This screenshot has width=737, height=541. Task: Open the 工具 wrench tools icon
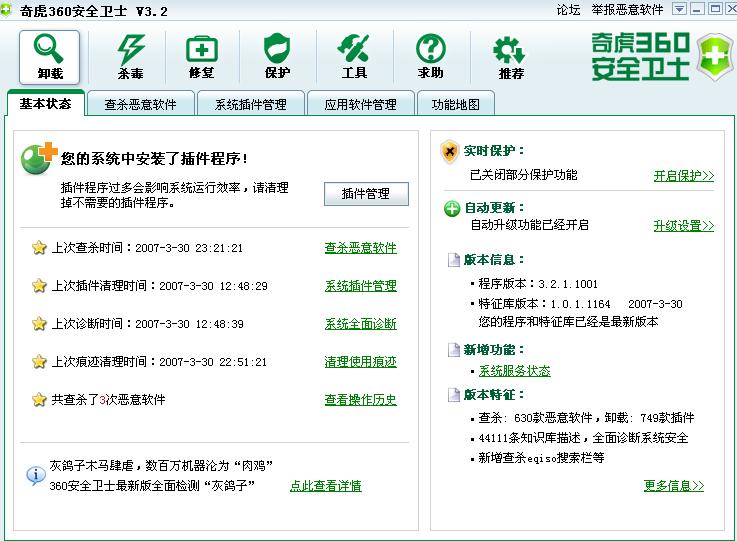(x=354, y=57)
